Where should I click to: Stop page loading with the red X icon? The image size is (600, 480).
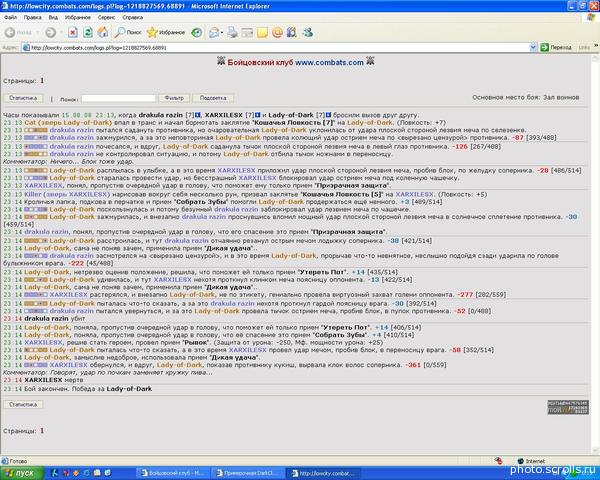tap(73, 33)
